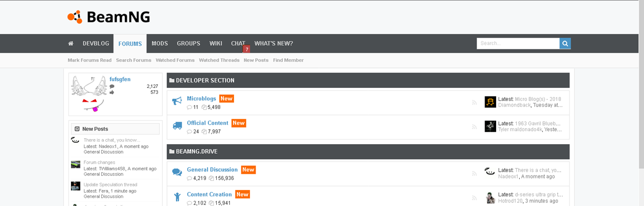Click the messages count icon under fufsgfen

point(112,86)
